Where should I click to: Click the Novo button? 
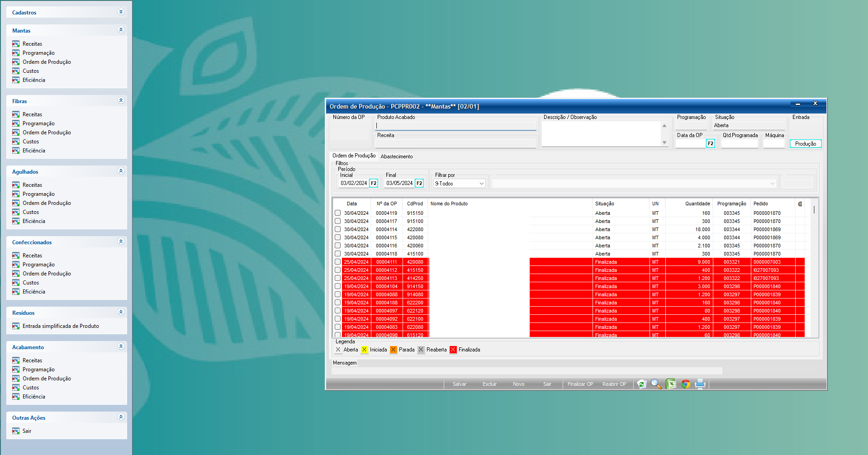[x=518, y=384]
